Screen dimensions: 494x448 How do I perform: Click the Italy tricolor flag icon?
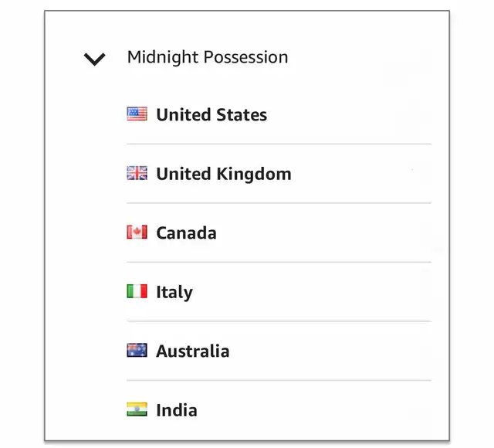click(137, 292)
